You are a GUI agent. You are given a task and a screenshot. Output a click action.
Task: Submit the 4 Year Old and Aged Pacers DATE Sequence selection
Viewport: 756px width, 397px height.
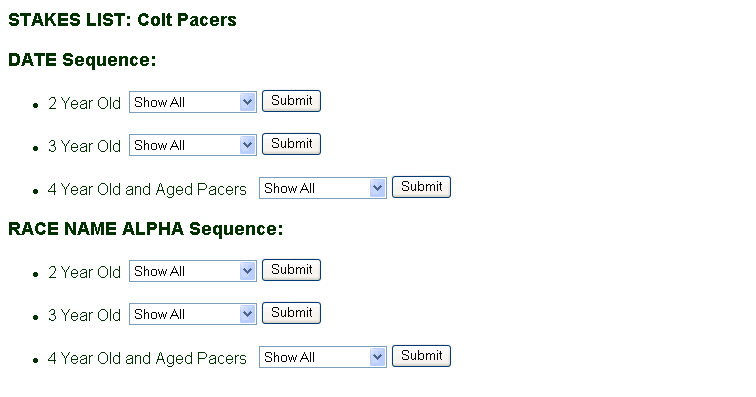[421, 187]
